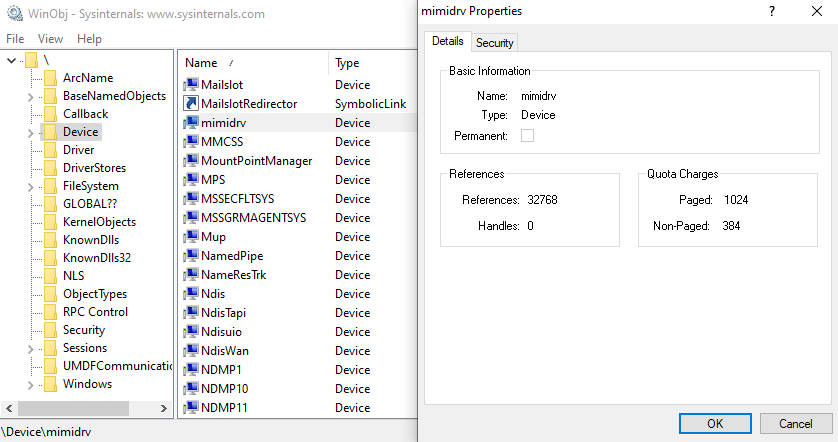Screen dimensions: 838x442
Task: Switch to the Details tab
Action: (448, 41)
